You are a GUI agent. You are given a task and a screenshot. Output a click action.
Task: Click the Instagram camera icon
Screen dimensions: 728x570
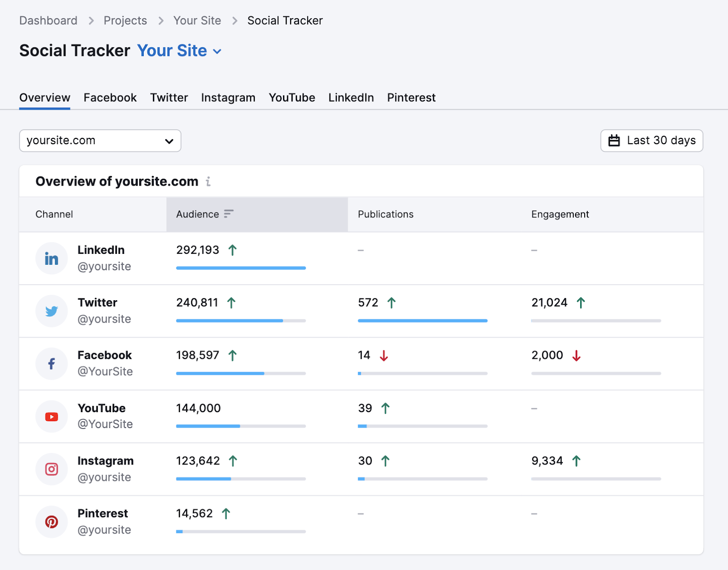point(51,469)
